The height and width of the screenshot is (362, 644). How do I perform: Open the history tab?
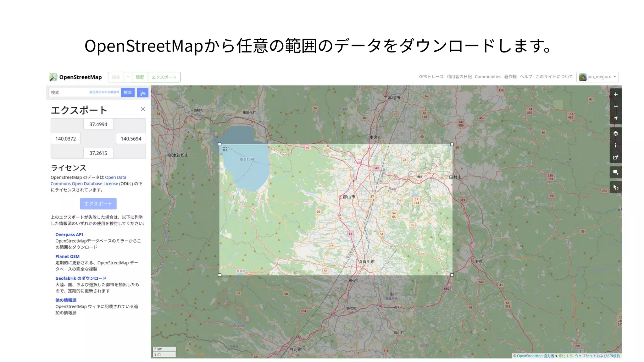click(x=140, y=77)
